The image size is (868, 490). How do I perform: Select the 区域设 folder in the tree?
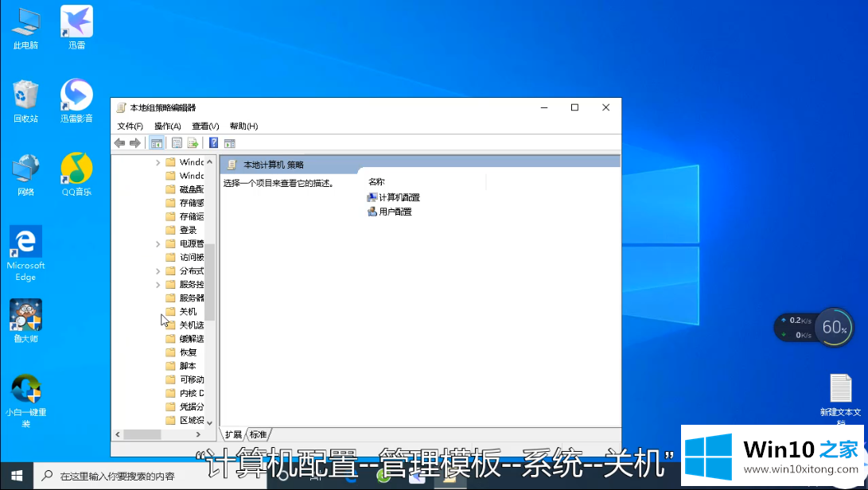click(185, 420)
